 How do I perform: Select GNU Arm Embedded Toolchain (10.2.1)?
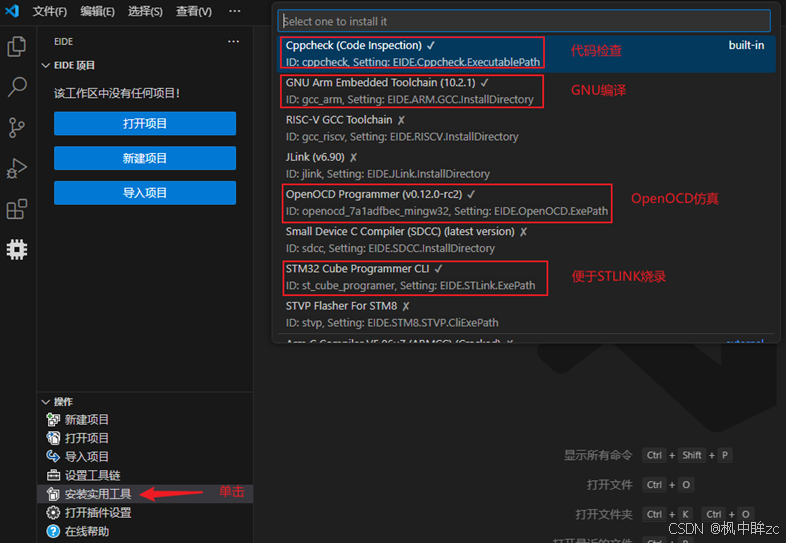tap(526, 91)
